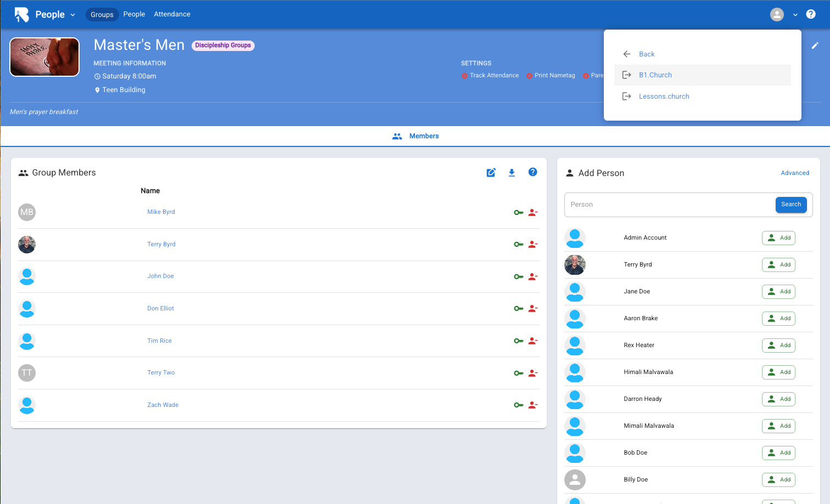The image size is (830, 504).
Task: Select B1.Church from the menu
Action: coord(655,75)
